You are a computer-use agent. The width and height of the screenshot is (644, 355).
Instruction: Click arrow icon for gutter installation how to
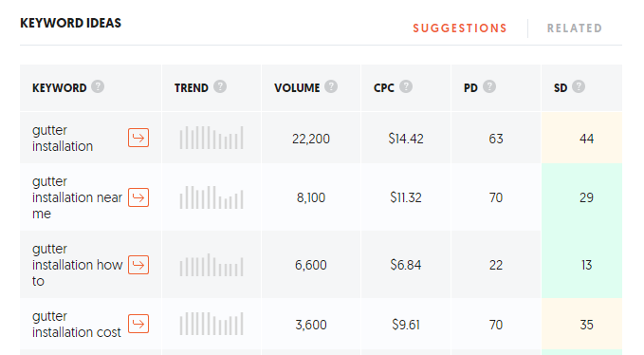coord(138,265)
